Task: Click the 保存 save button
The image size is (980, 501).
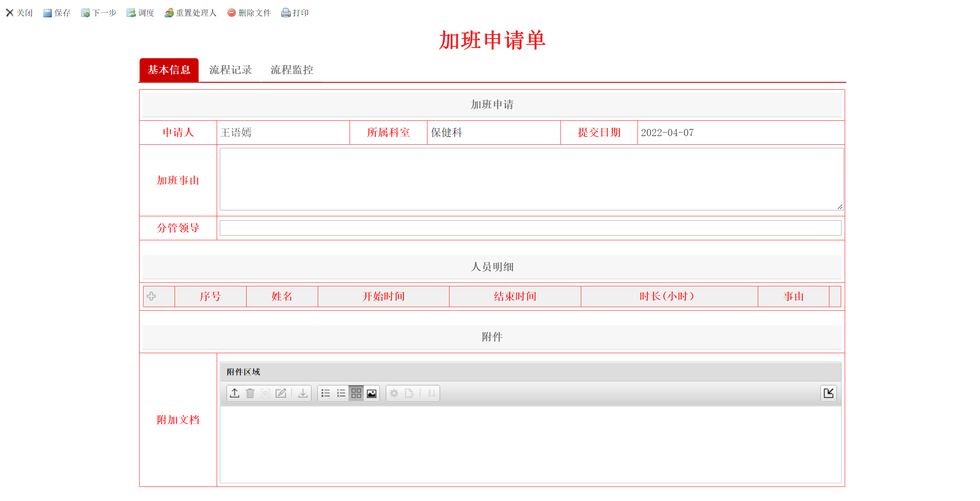Action: point(57,13)
